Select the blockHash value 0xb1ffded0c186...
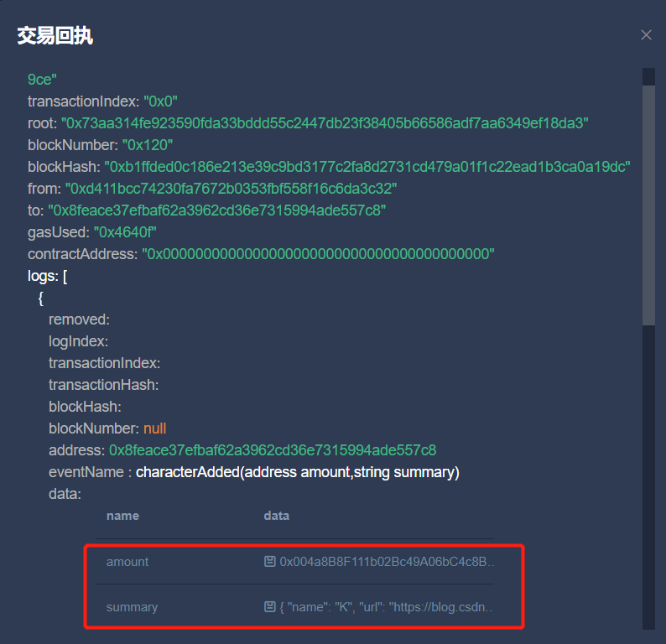Viewport: 666px width, 644px height. coord(367,167)
